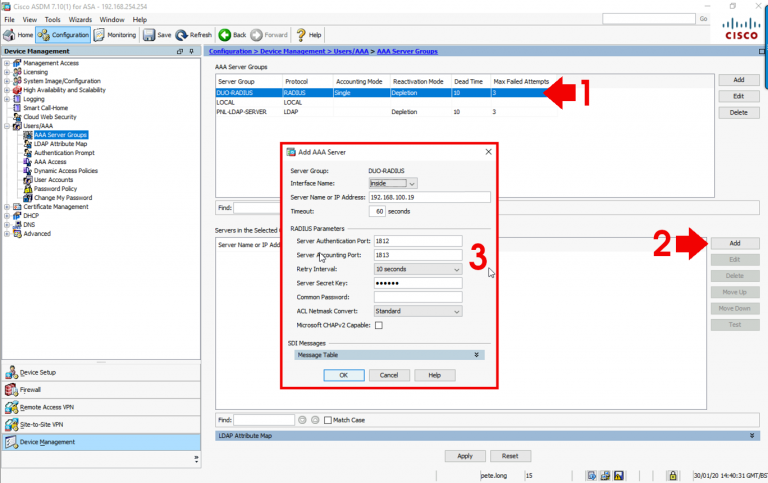Open User Accounts tree item
This screenshot has width=768, height=483.
tap(53, 180)
